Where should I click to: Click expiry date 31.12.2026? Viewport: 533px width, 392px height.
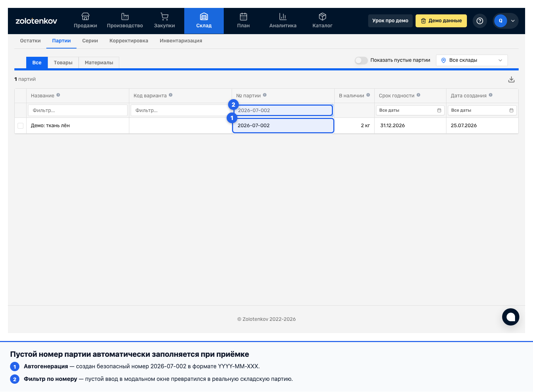tap(393, 126)
